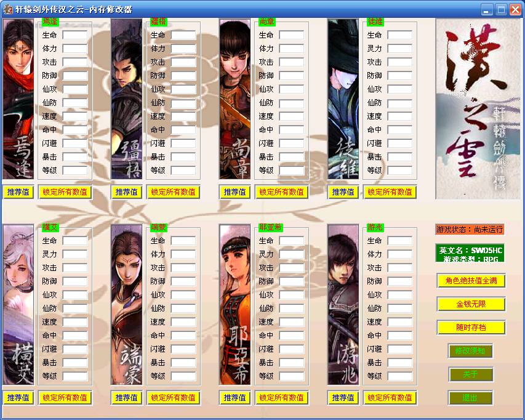Focus 焉逢's 生命 input field
Viewport: 525px width, 420px height.
pyautogui.click(x=75, y=35)
